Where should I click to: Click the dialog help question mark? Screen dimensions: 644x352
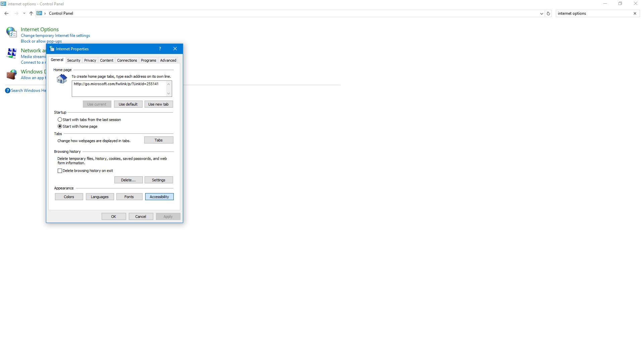click(x=160, y=49)
